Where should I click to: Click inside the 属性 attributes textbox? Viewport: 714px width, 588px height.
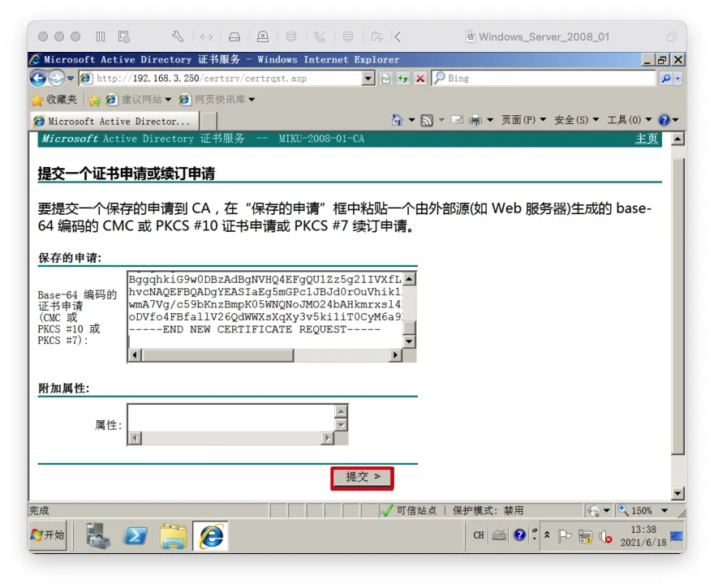pyautogui.click(x=231, y=418)
